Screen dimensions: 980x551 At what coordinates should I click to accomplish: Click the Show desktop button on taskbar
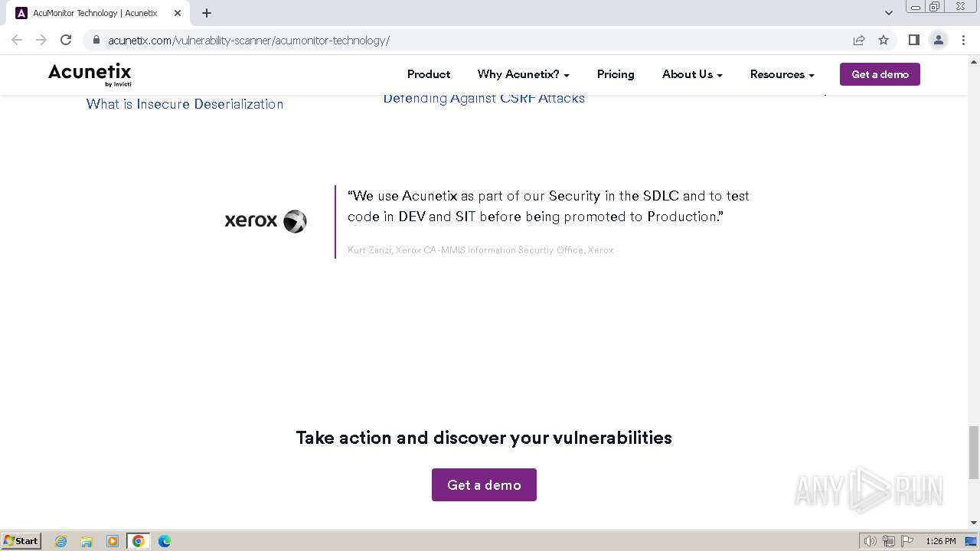tap(972, 541)
